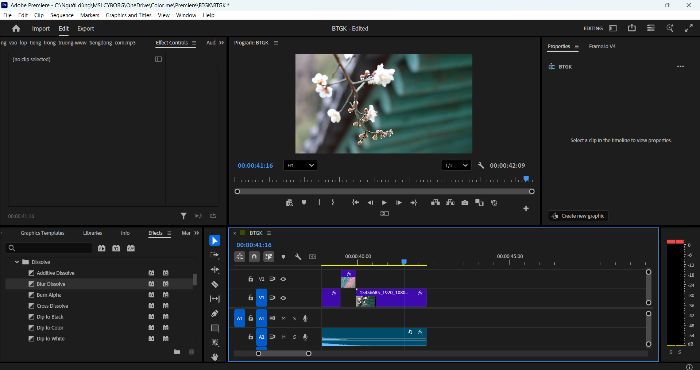
Task: Select the Ripple Edit tool
Action: [x=215, y=270]
